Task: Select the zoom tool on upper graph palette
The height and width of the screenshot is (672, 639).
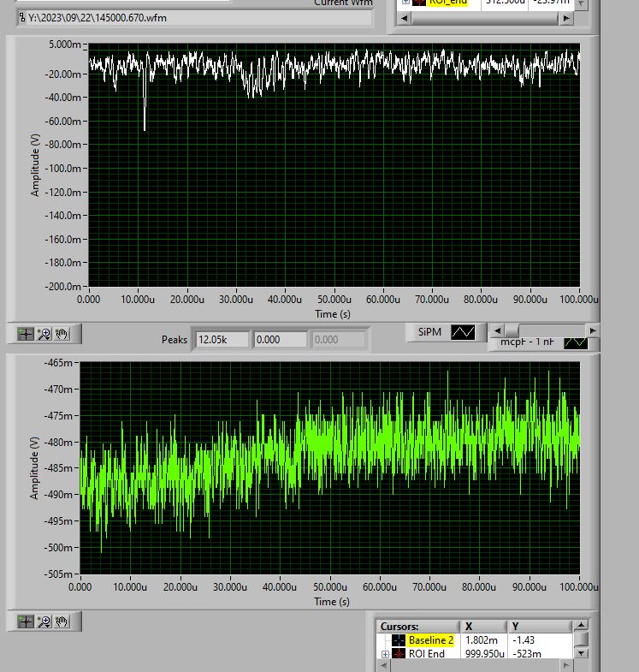Action: pos(44,333)
